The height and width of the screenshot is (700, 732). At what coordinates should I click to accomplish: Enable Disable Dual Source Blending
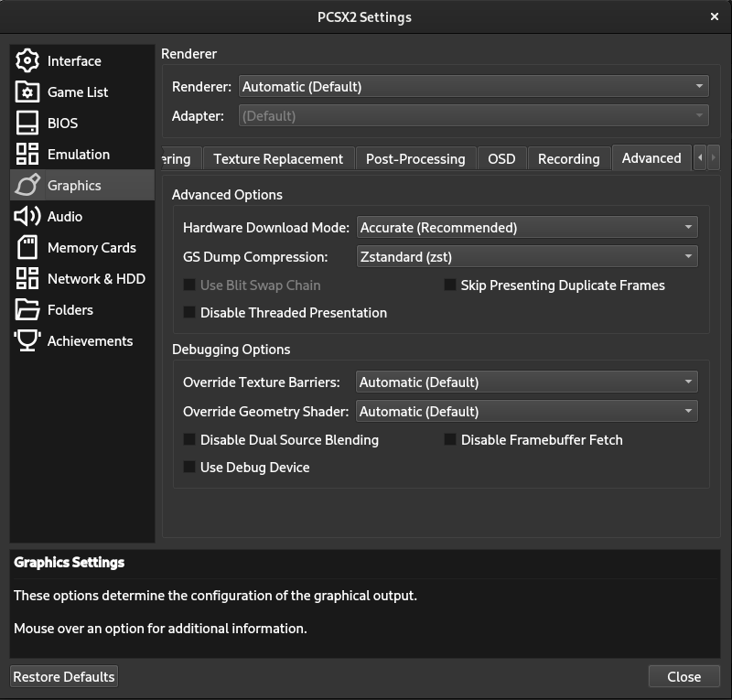point(188,439)
